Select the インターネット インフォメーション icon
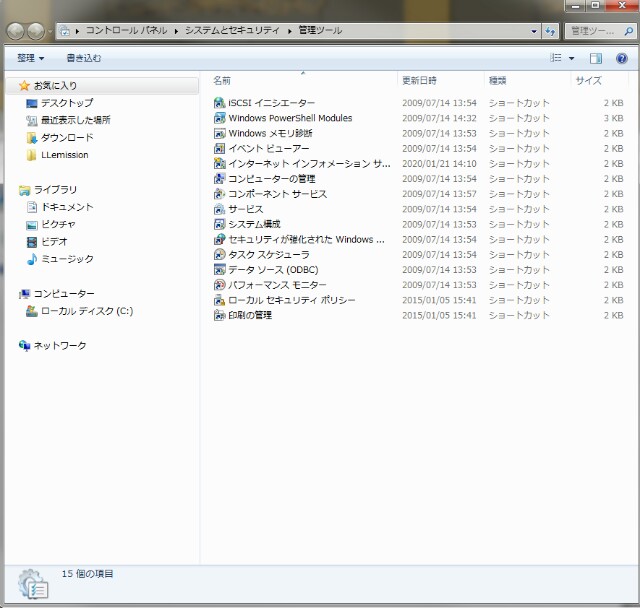Image resolution: width=640 pixels, height=608 pixels. pyautogui.click(x=220, y=164)
